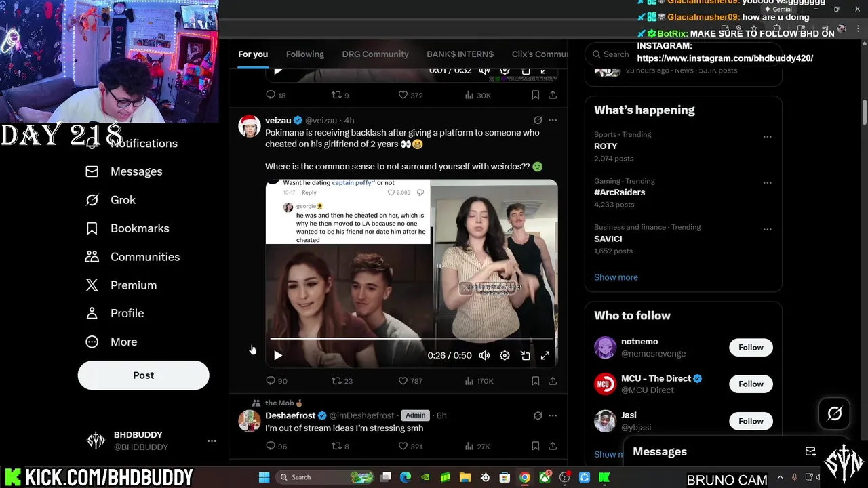Screen dimensions: 868x488
Task: Follow MCU - The Direct
Action: [x=751, y=384]
